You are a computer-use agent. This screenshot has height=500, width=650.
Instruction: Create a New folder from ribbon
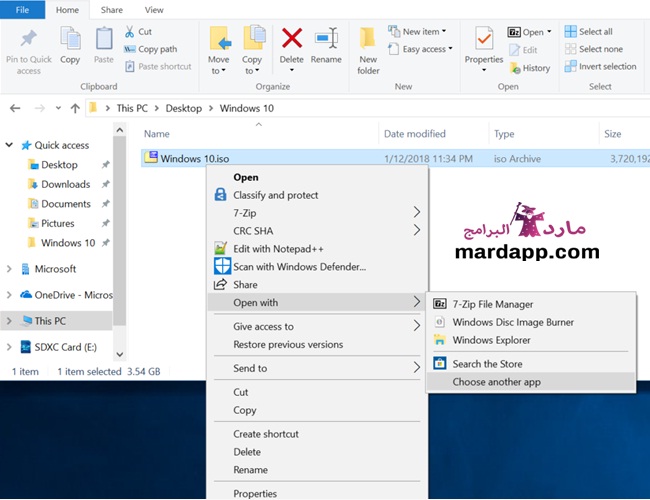pos(368,51)
